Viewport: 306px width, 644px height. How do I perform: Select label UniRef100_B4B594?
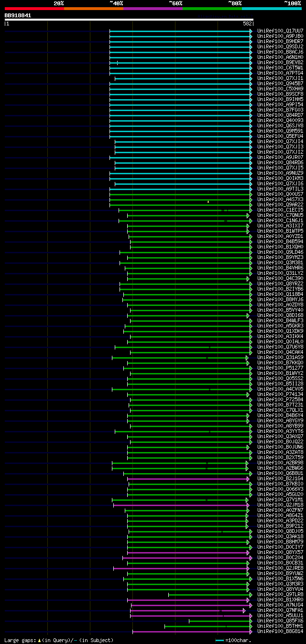(x=280, y=241)
